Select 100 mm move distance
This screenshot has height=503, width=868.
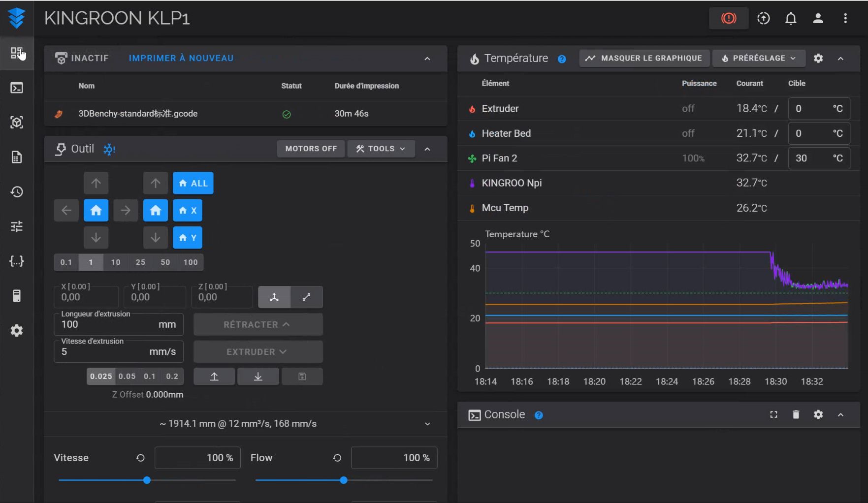[x=191, y=262]
